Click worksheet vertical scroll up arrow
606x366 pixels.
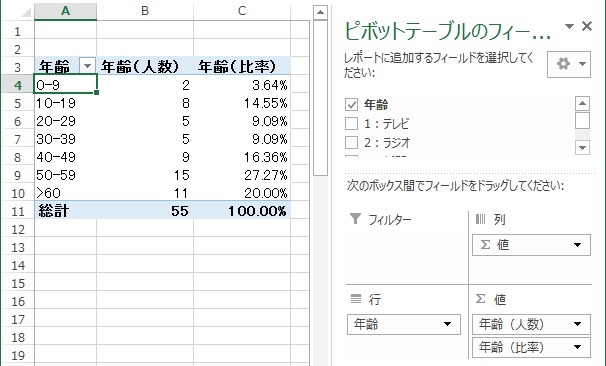tap(320, 12)
